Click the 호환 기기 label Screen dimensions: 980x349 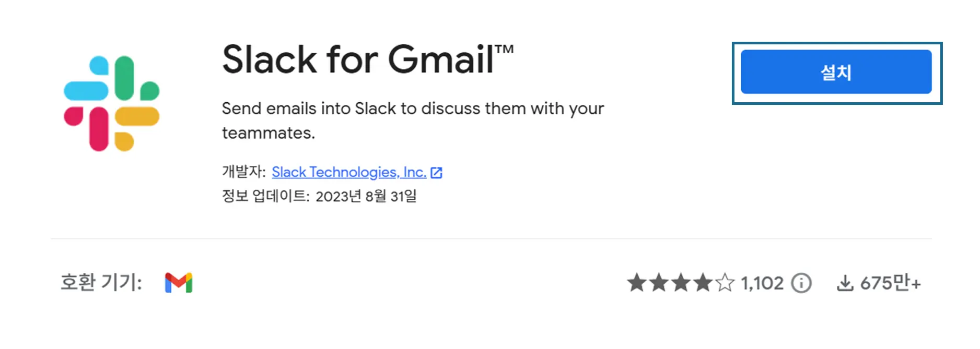(x=101, y=282)
